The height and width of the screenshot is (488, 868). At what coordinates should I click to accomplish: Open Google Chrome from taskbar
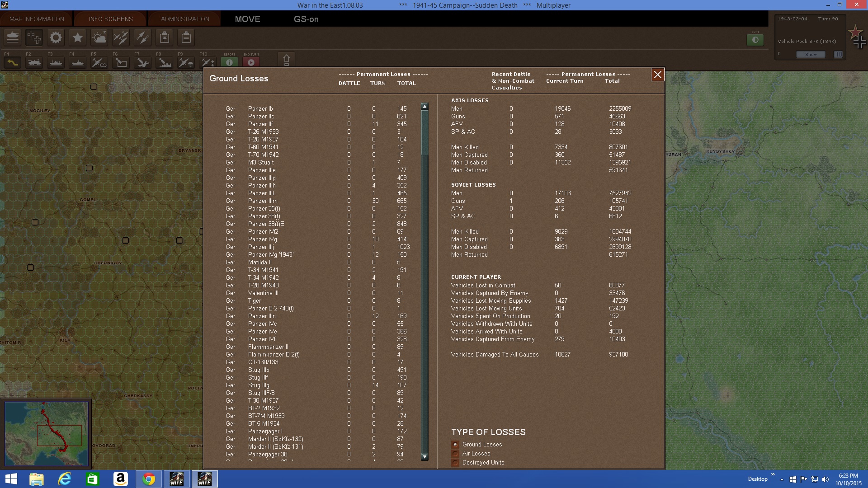(x=148, y=479)
